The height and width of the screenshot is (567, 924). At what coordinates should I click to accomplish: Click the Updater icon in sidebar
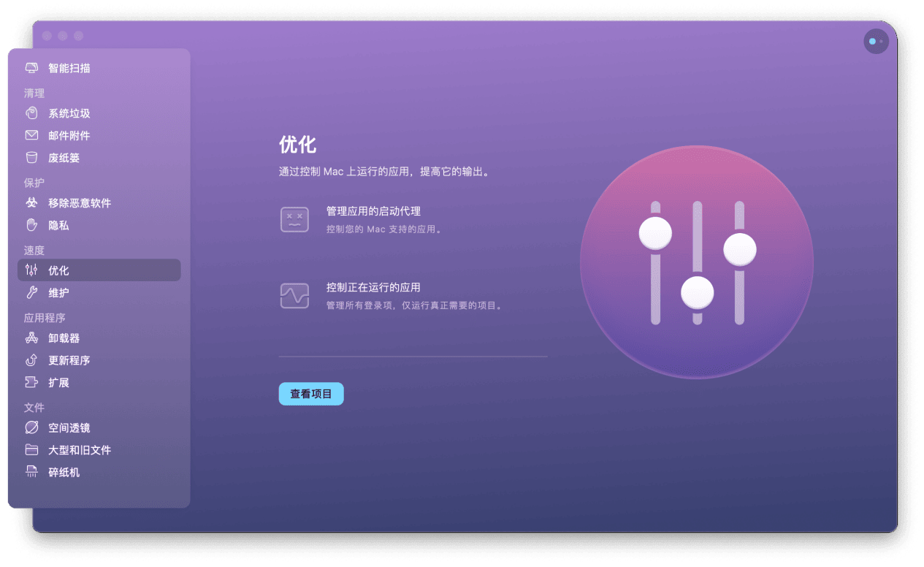click(x=31, y=360)
